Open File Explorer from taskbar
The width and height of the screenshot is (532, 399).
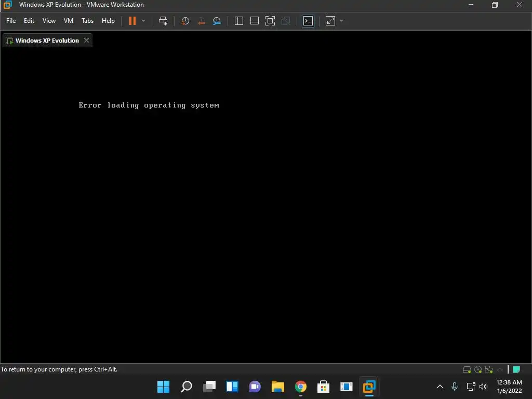tap(277, 387)
